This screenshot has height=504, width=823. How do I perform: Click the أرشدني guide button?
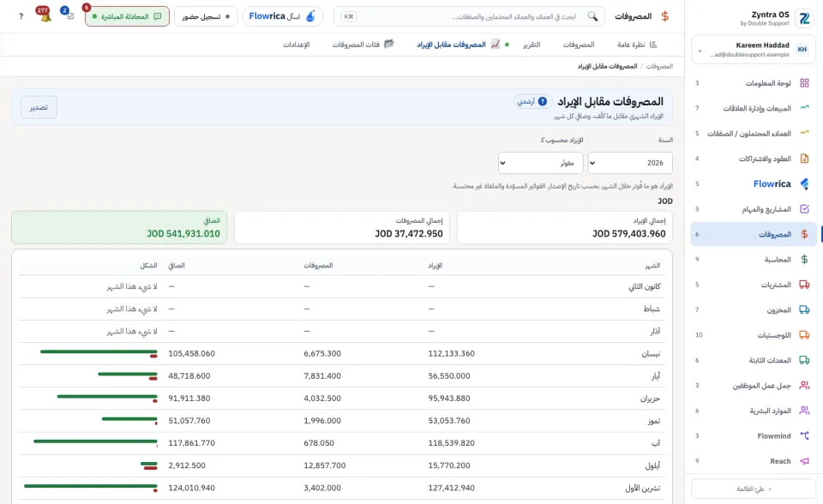tap(532, 101)
